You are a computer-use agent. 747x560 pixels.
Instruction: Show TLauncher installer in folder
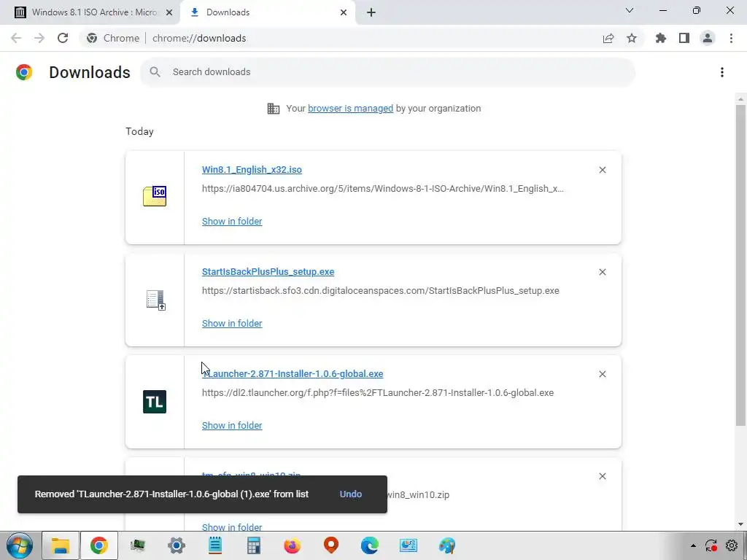(x=232, y=426)
